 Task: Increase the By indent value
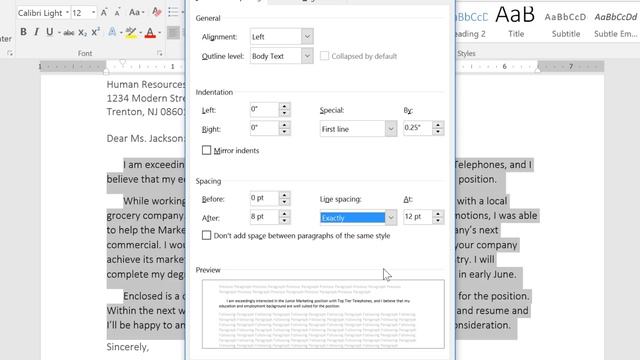pos(438,124)
